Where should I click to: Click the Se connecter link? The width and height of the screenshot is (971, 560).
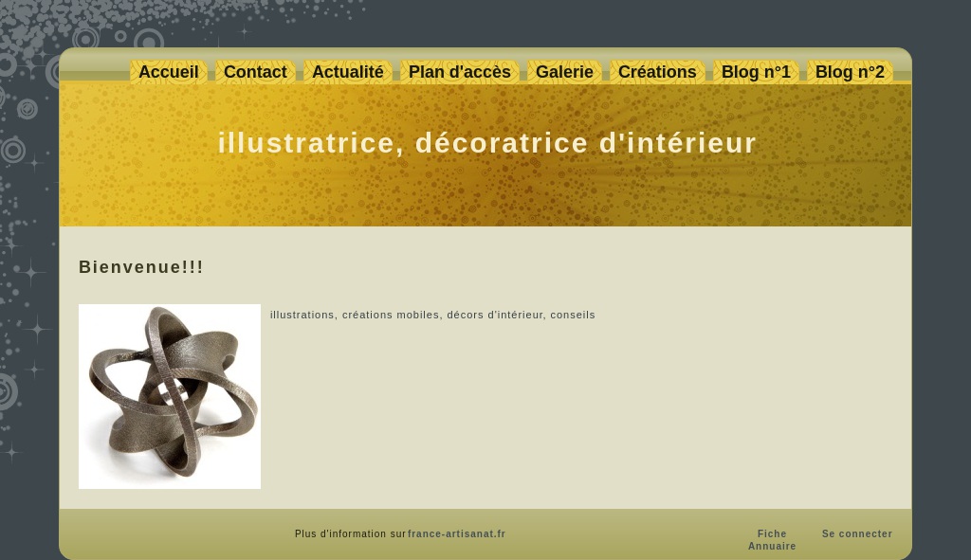(857, 533)
